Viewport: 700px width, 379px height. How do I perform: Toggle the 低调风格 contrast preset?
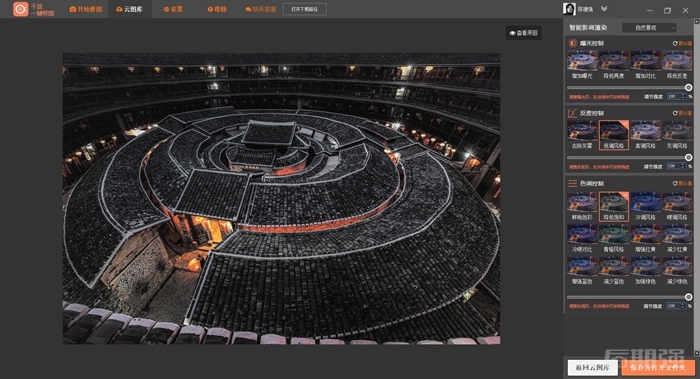tap(614, 135)
